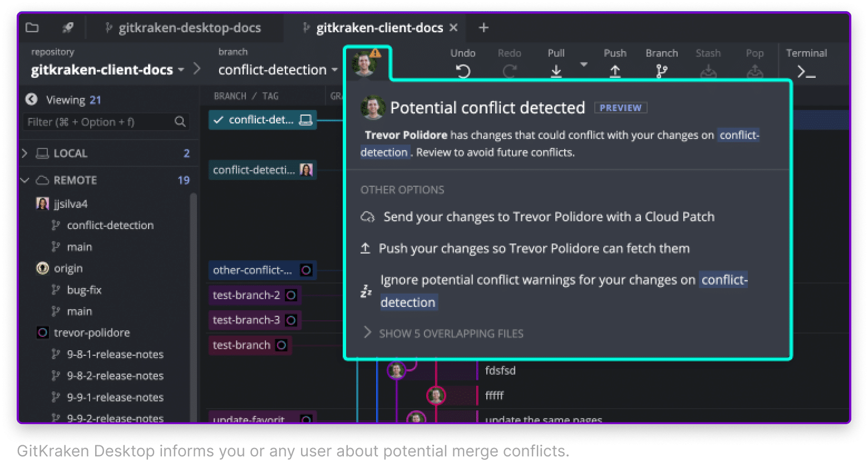Open the Terminal icon
The image size is (868, 462).
806,71
